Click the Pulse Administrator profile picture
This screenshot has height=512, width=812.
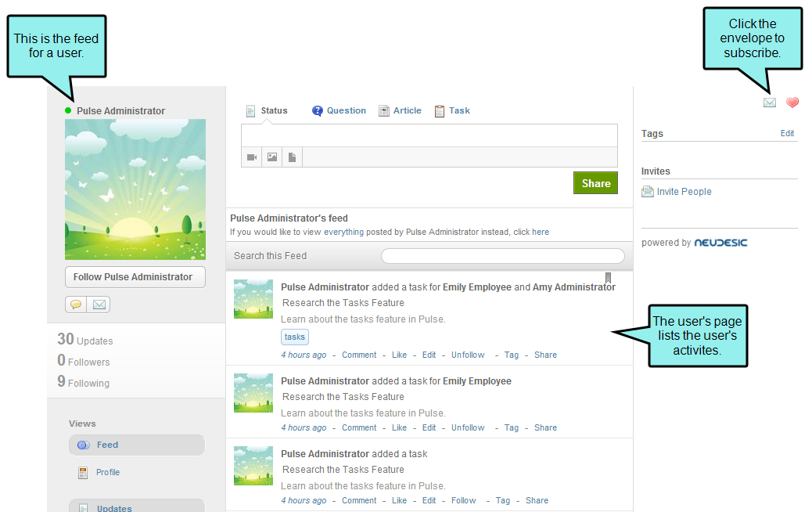point(135,189)
